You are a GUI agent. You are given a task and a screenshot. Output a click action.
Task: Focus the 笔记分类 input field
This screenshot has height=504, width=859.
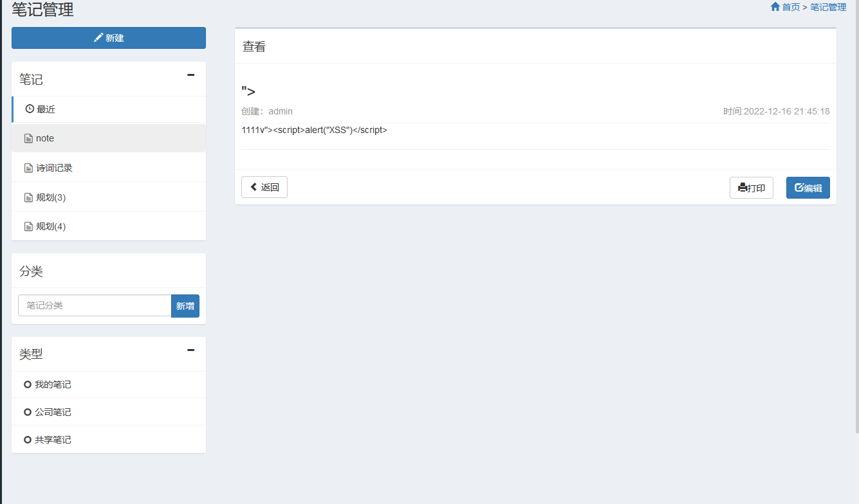click(95, 305)
